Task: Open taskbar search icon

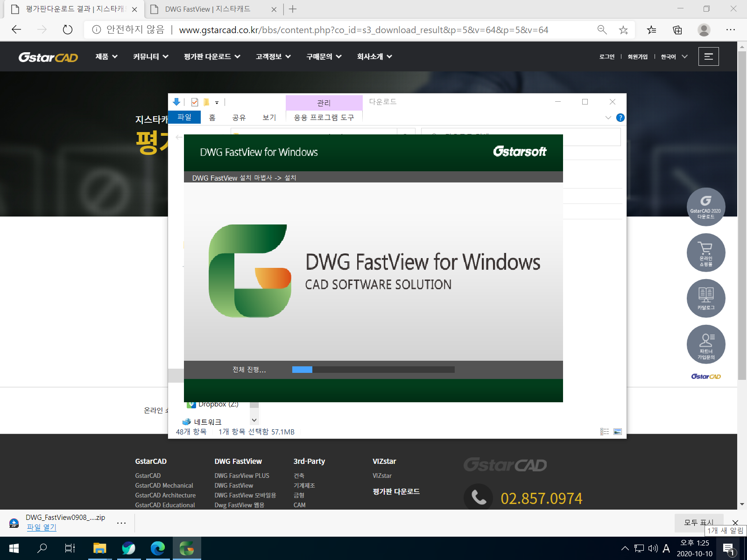Action: coord(42,548)
